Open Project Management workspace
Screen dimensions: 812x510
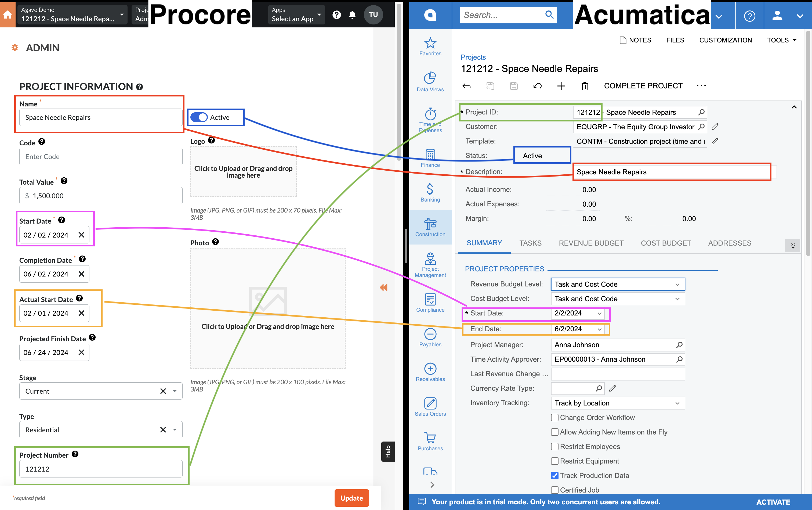(430, 265)
